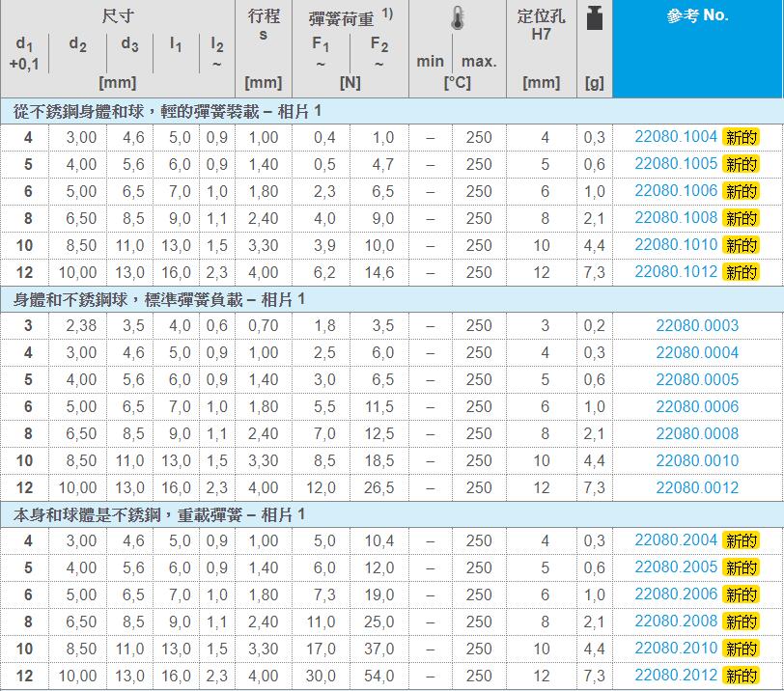Click the 参考 No. column header
The width and height of the screenshot is (784, 691).
pyautogui.click(x=697, y=16)
